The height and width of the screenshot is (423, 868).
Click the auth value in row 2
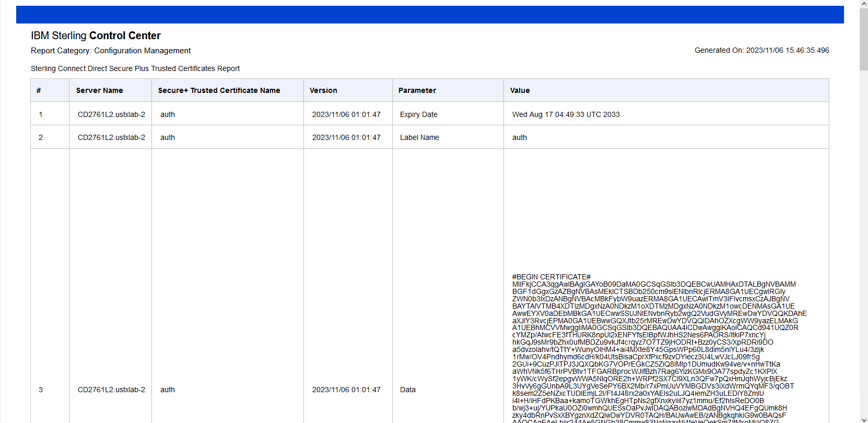(519, 137)
